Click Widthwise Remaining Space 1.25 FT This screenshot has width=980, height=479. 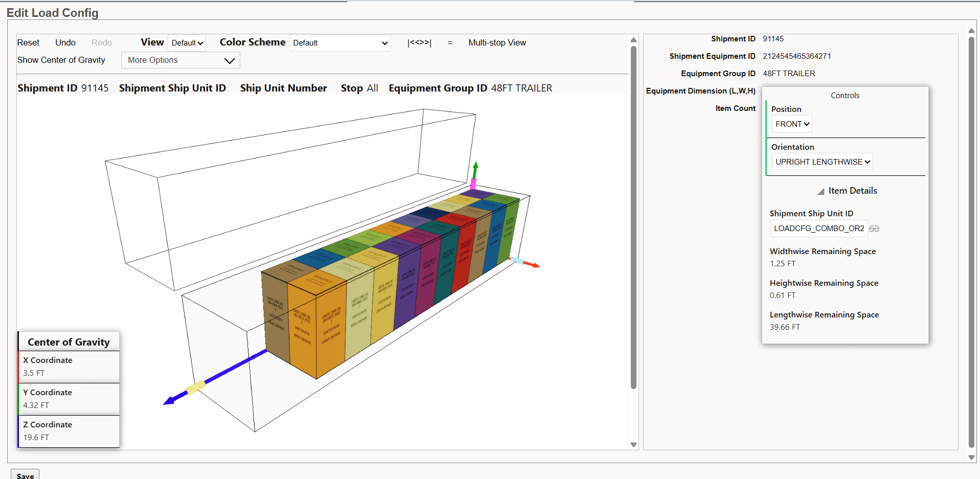(783, 264)
